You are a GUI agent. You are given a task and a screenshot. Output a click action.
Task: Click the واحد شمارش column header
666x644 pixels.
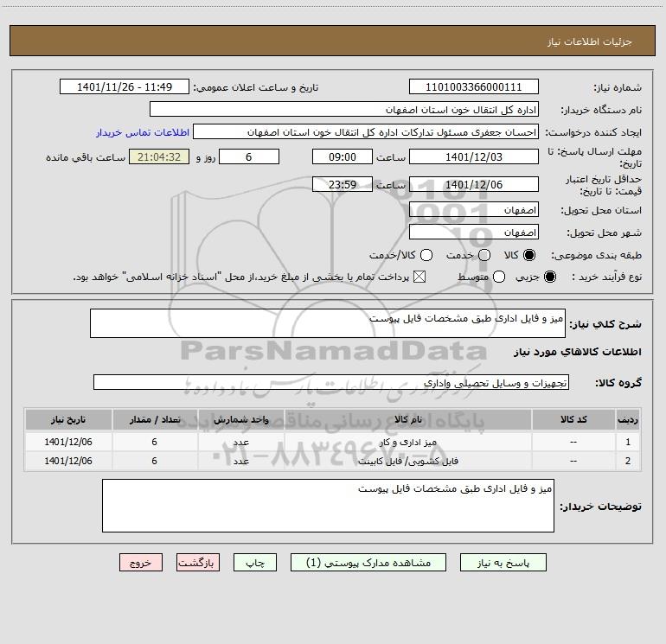[240, 419]
